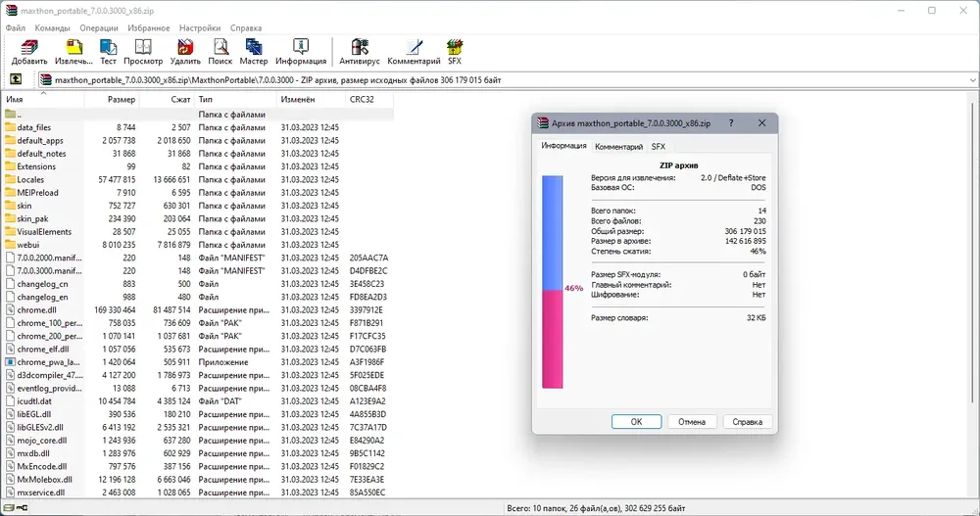Screen dimensions: 980x516
Task: Sort by the Имя column header
Action: click(x=44, y=99)
